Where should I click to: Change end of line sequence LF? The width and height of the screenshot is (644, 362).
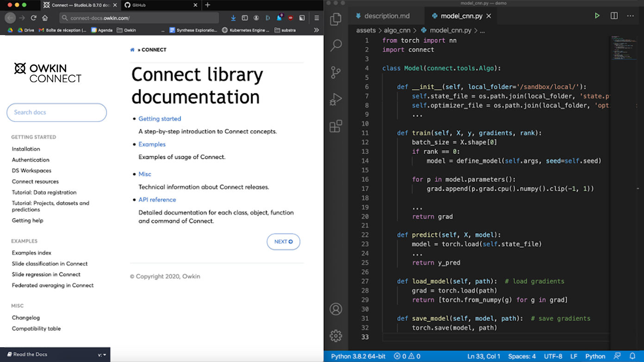click(574, 356)
